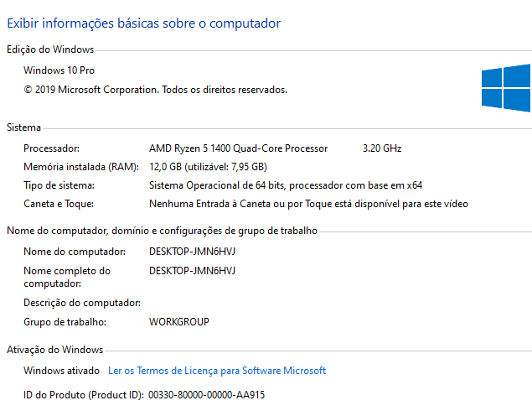Viewport: 532px width, 416px height.
Task: Click the 'Descrição do computador:' label
Action: pyautogui.click(x=82, y=303)
